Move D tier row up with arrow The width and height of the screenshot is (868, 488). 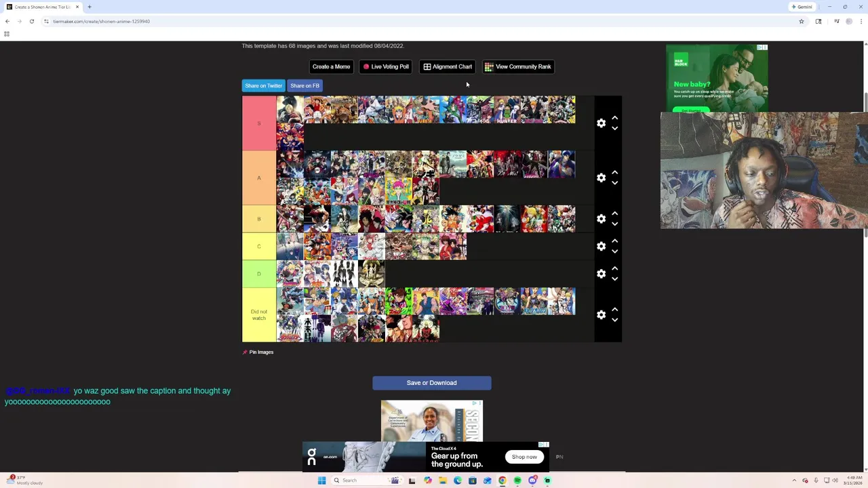(x=615, y=268)
